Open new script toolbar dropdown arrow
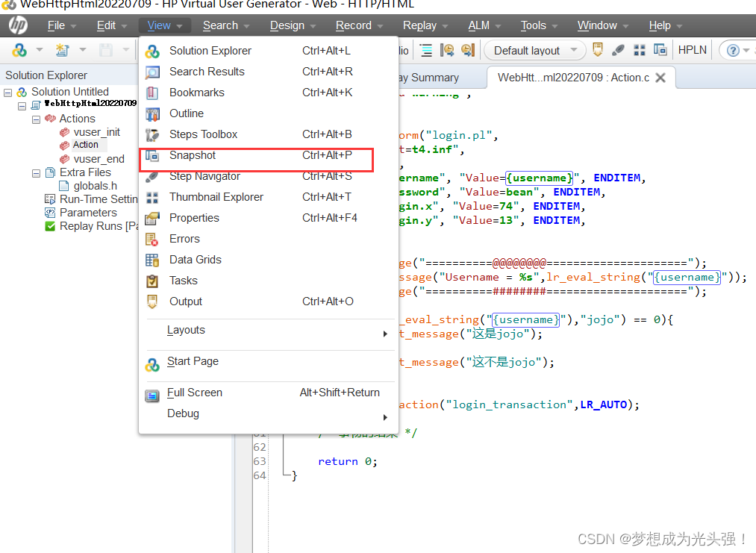756x553 pixels. coord(83,50)
